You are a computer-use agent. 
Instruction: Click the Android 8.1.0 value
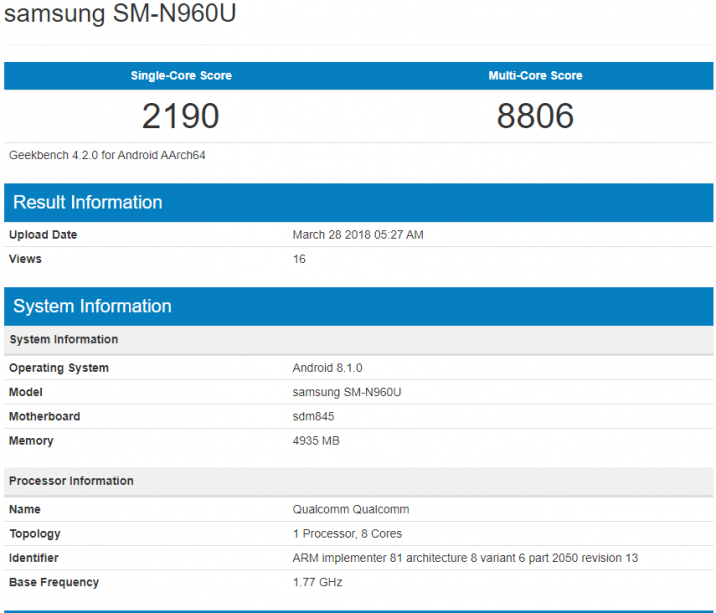pos(327,368)
